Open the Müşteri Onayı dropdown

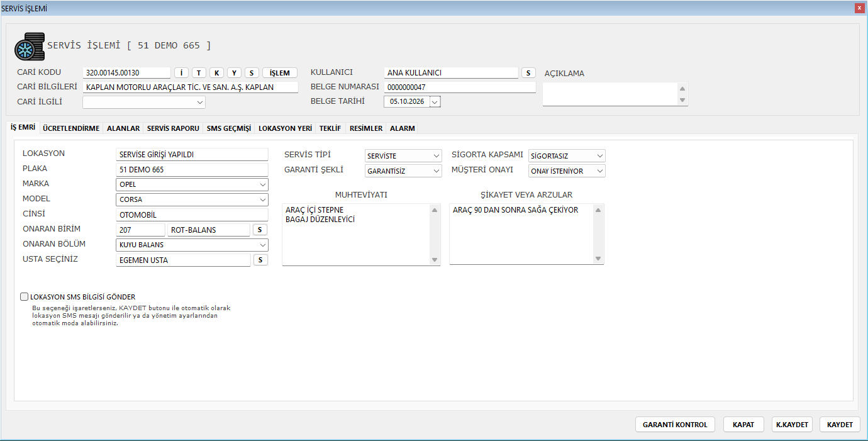599,171
